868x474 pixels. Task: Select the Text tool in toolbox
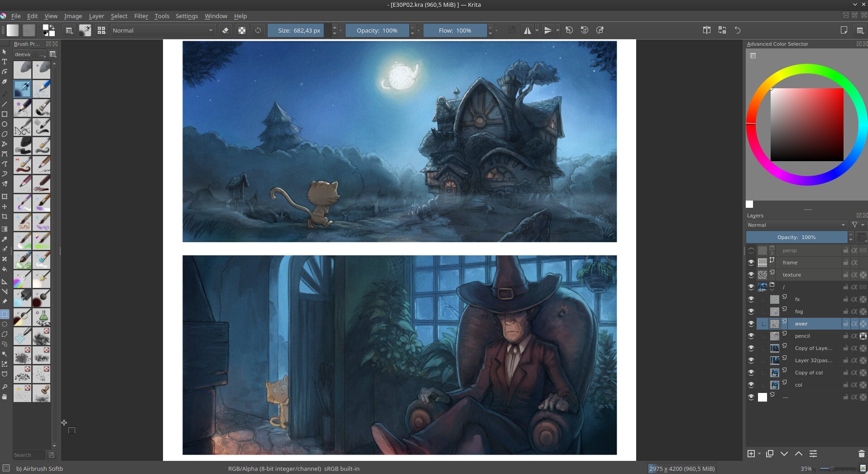tap(5, 62)
